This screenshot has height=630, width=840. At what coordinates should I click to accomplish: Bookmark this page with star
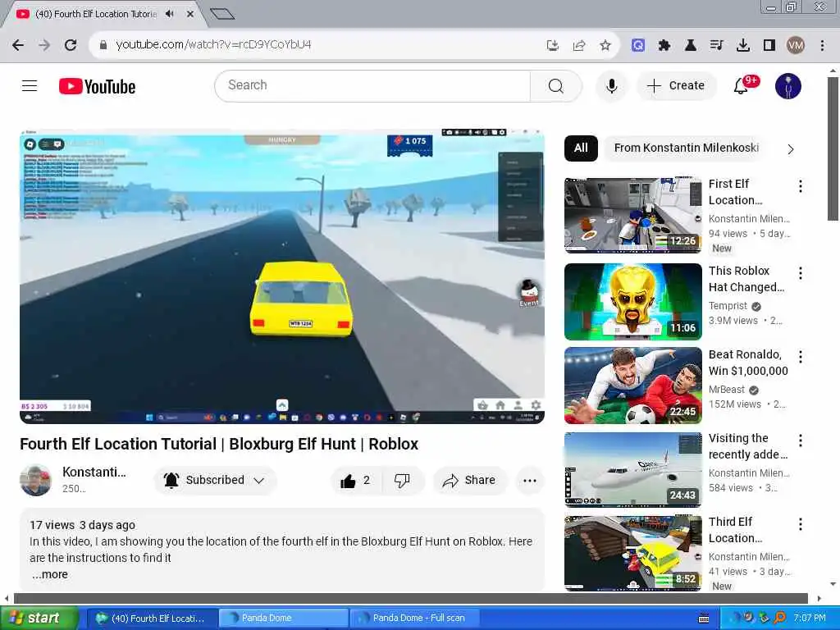pos(605,45)
